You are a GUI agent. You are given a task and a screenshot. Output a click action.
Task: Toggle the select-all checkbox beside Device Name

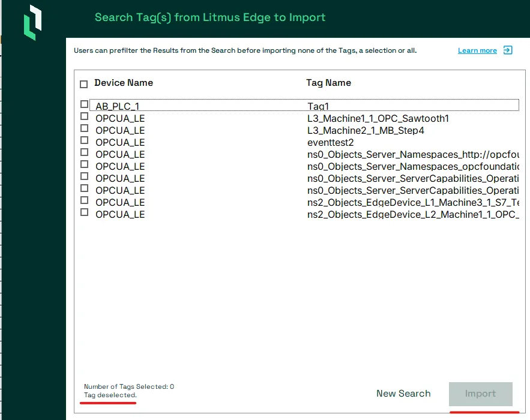coord(84,84)
